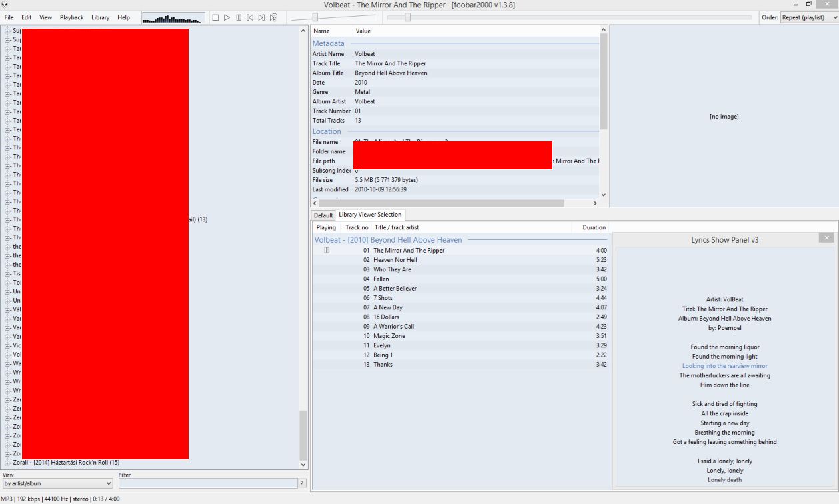This screenshot has height=504, width=839.
Task: Open the File menu
Action: [x=9, y=17]
